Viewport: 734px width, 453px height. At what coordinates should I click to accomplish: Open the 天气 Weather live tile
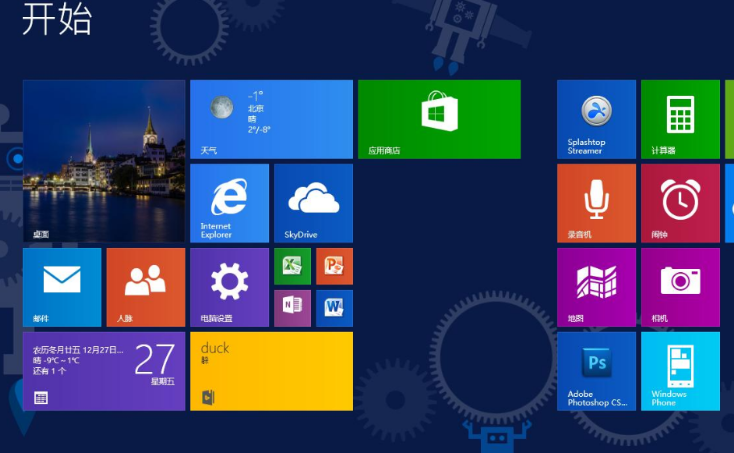271,119
